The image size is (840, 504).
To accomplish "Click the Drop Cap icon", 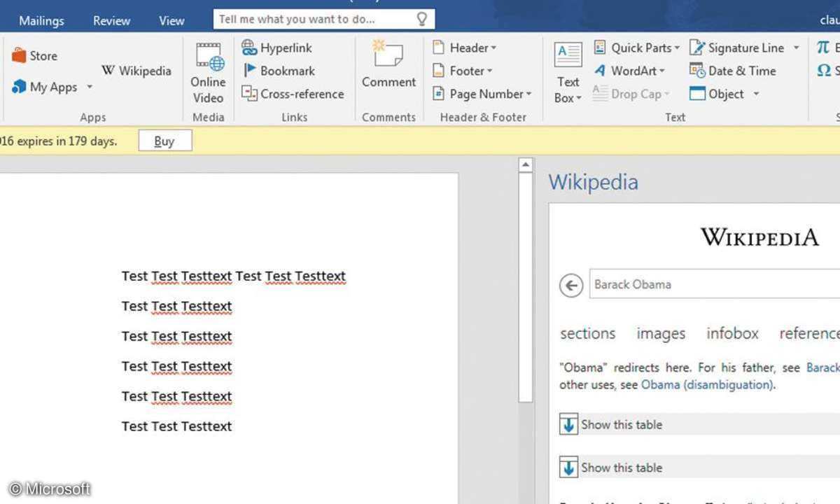I will tap(600, 94).
